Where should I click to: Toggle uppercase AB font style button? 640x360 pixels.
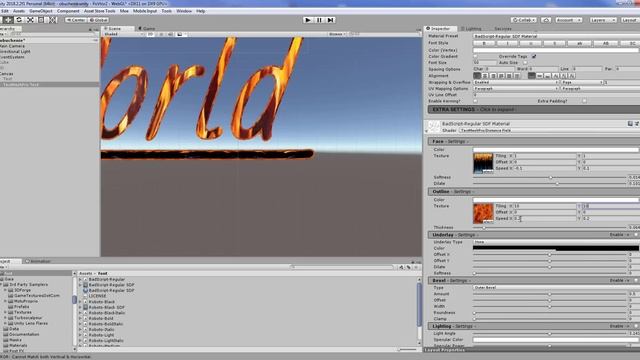[605, 43]
